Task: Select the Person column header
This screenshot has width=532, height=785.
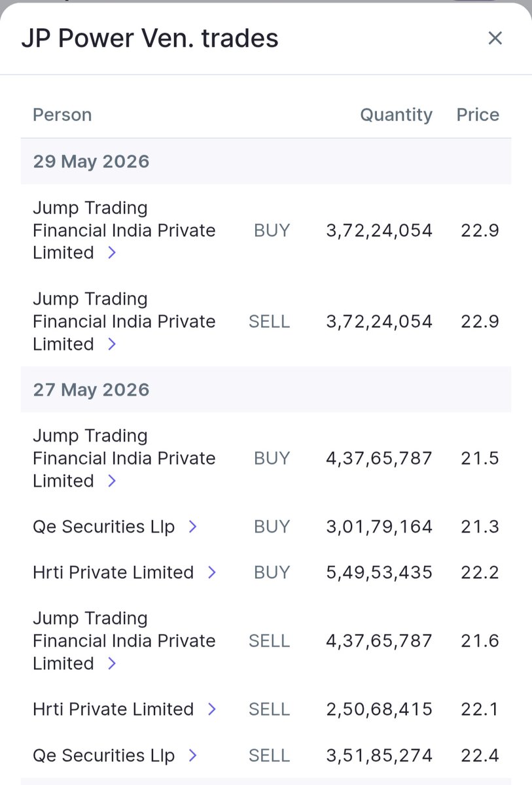Action: pos(62,115)
